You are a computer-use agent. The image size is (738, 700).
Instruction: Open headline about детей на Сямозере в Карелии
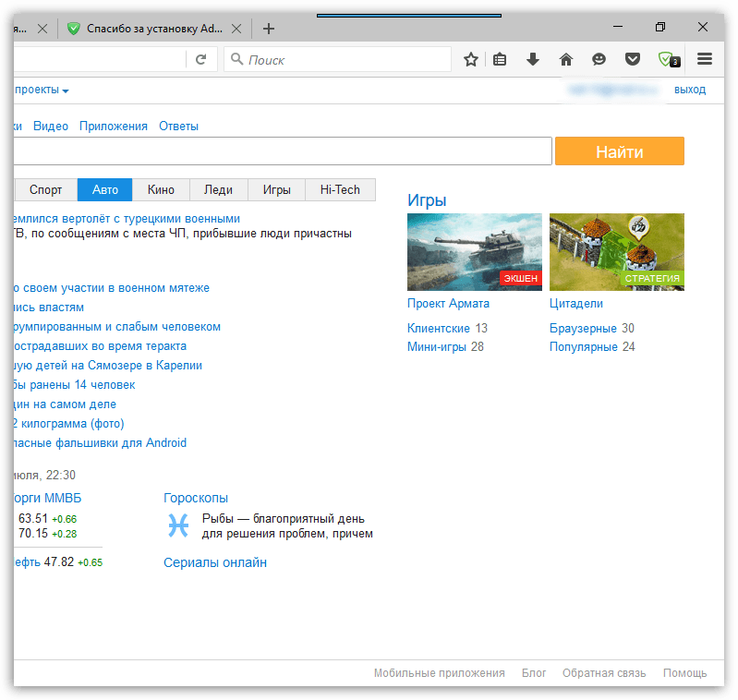click(x=108, y=365)
